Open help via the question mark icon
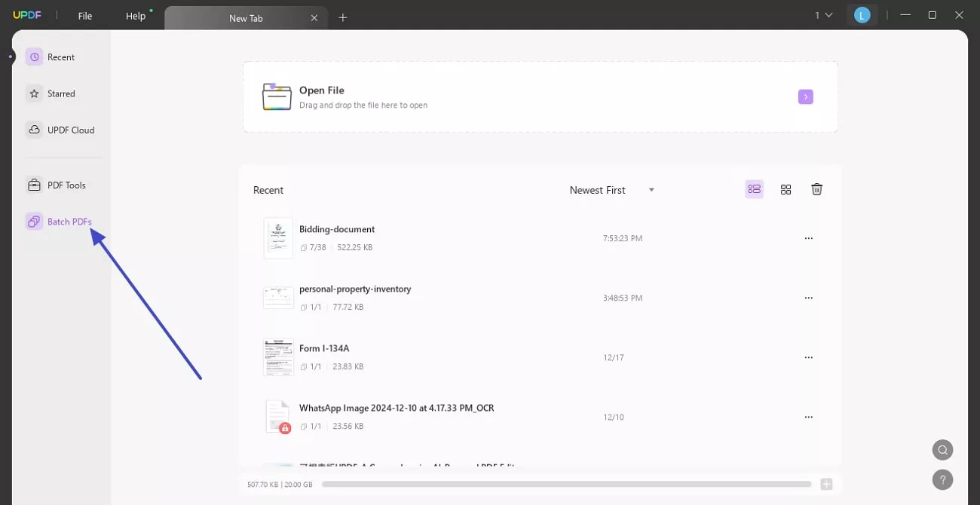980x505 pixels. pos(942,479)
